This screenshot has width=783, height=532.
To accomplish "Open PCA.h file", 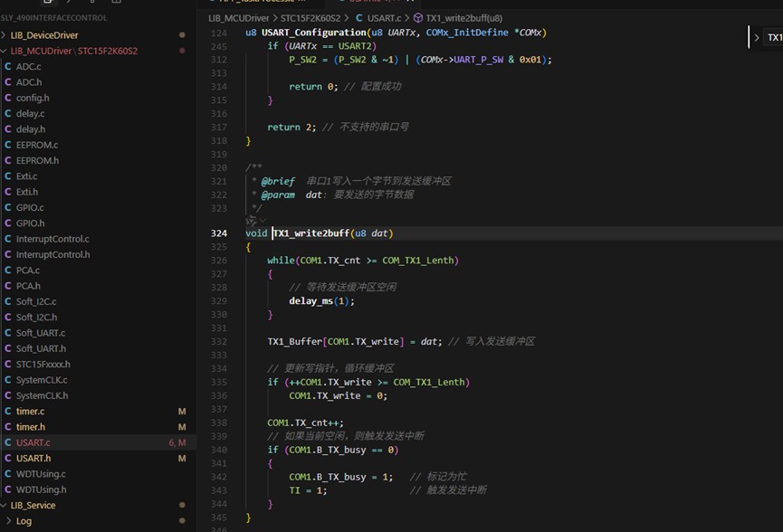I will [28, 286].
